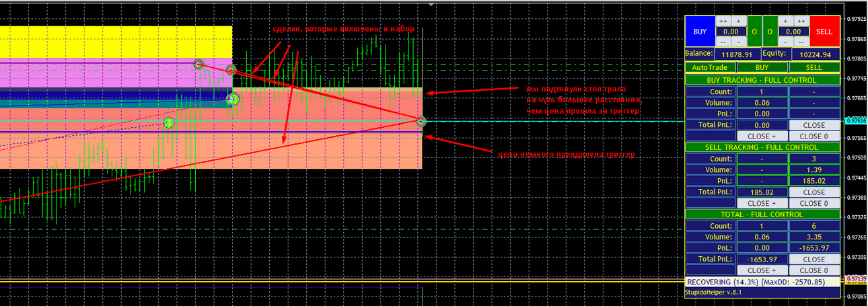Click the SELL TRACKING - FULL CONTROL header
The image size is (868, 306).
pos(762,147)
